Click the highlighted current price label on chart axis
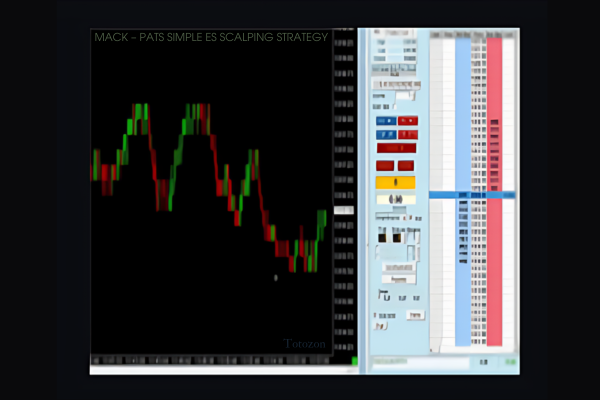Screen dimensions: 600x400 (343, 211)
